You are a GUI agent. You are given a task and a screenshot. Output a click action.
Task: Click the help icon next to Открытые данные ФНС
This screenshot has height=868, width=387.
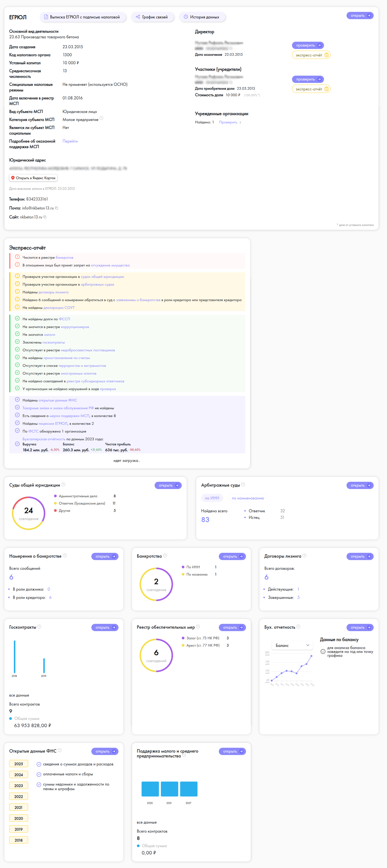point(60,750)
